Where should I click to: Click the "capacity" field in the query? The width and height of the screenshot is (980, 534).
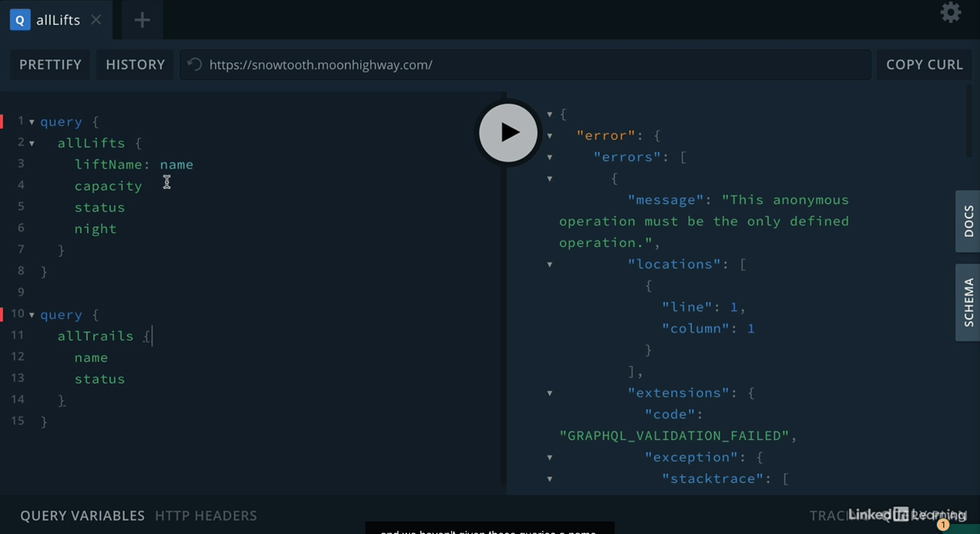[108, 186]
